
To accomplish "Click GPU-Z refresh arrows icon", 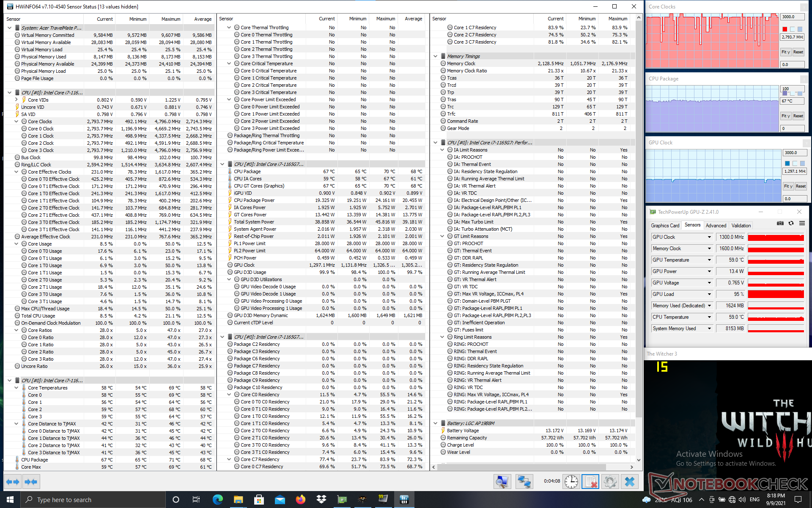I will click(x=791, y=224).
